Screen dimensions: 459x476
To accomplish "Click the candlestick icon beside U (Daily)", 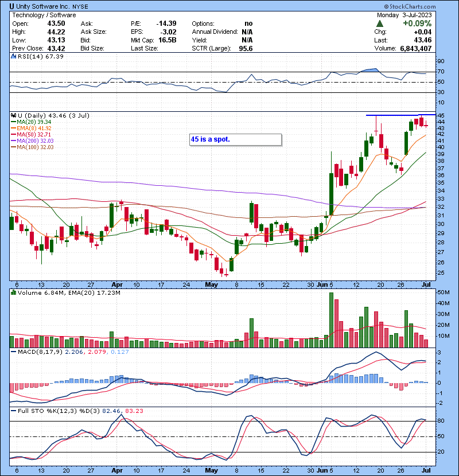I will pos(13,115).
